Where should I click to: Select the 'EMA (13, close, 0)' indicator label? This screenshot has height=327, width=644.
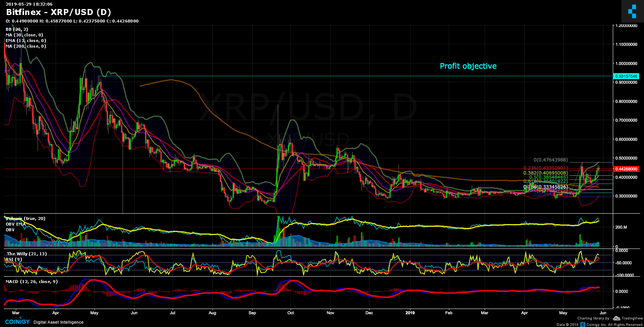(26, 41)
